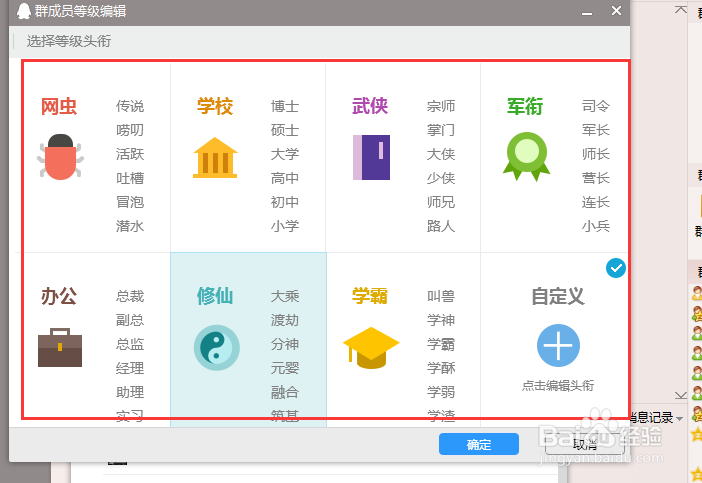This screenshot has width=702, height=483.
Task: Click the 军衔 category title
Action: click(x=525, y=107)
